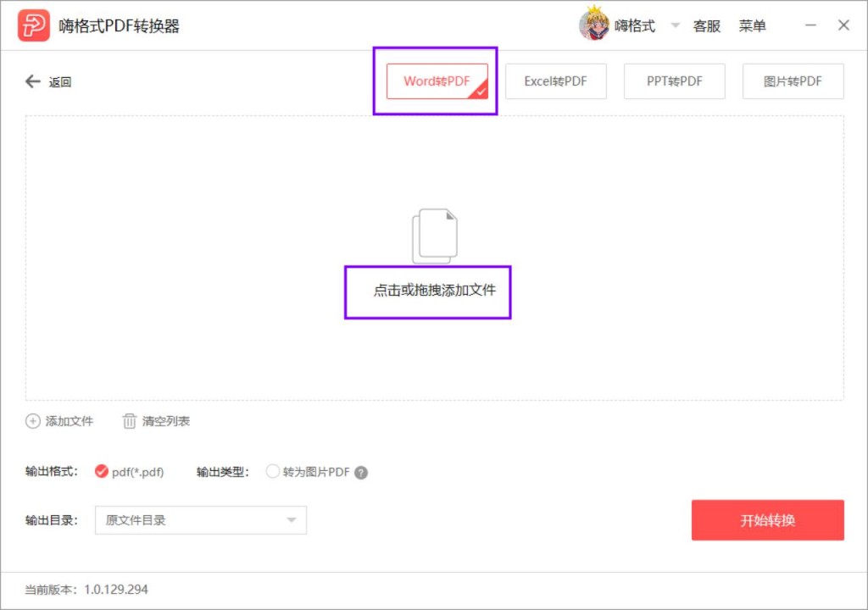This screenshot has height=610, width=868.
Task: Minimize the converter window
Action: coord(810,25)
